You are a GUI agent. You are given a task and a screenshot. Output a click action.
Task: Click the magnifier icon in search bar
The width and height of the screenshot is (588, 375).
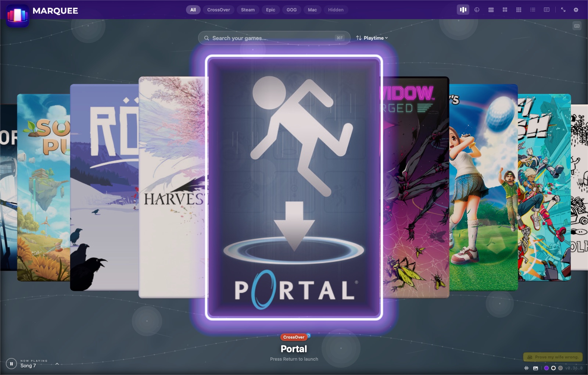[x=207, y=38]
